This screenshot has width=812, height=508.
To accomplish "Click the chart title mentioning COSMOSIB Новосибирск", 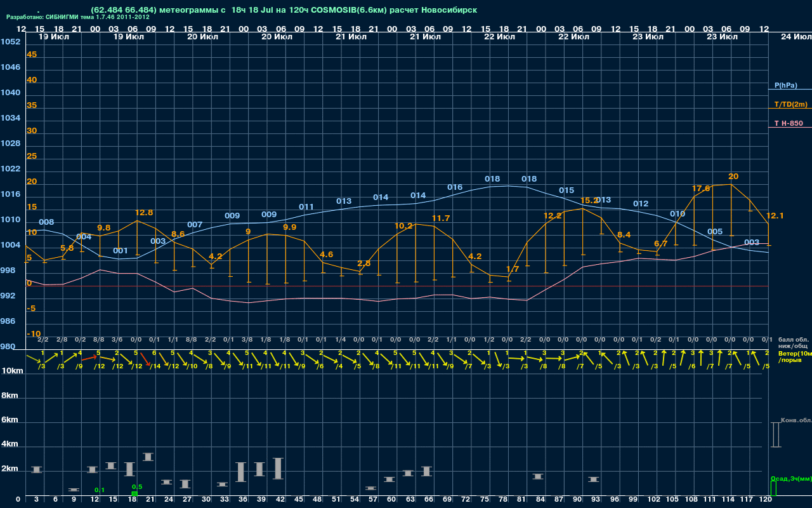I will pos(284,10).
